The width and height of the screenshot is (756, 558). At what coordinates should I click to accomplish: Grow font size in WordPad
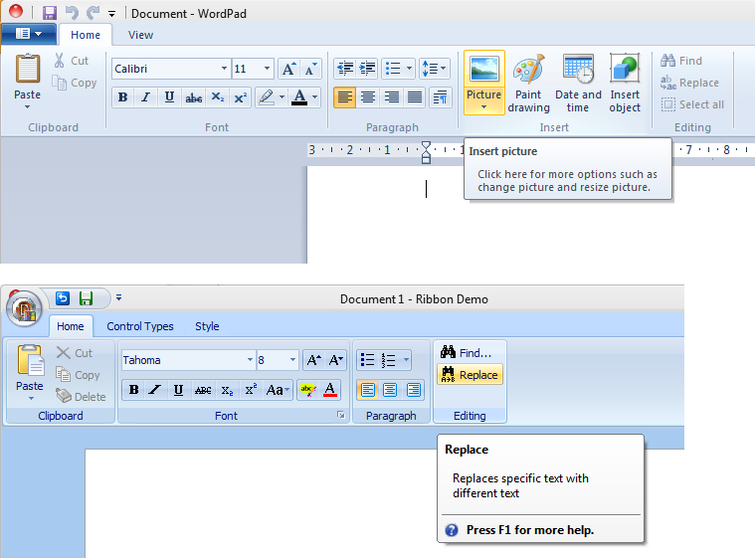(288, 69)
